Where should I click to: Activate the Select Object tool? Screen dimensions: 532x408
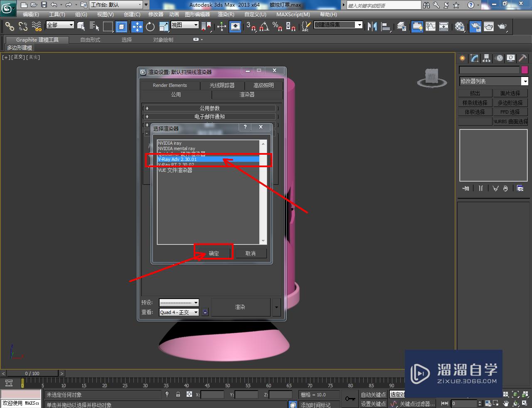coord(81,27)
